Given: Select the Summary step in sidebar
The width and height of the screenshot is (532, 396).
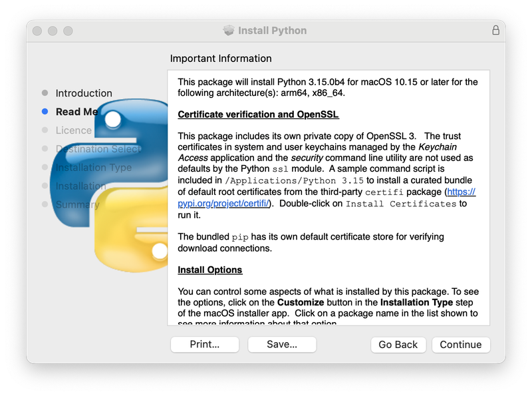Looking at the screenshot, I should point(78,204).
